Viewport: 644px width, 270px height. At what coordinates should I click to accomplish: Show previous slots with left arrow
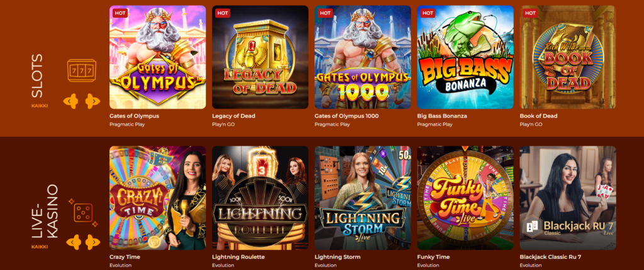tap(70, 100)
